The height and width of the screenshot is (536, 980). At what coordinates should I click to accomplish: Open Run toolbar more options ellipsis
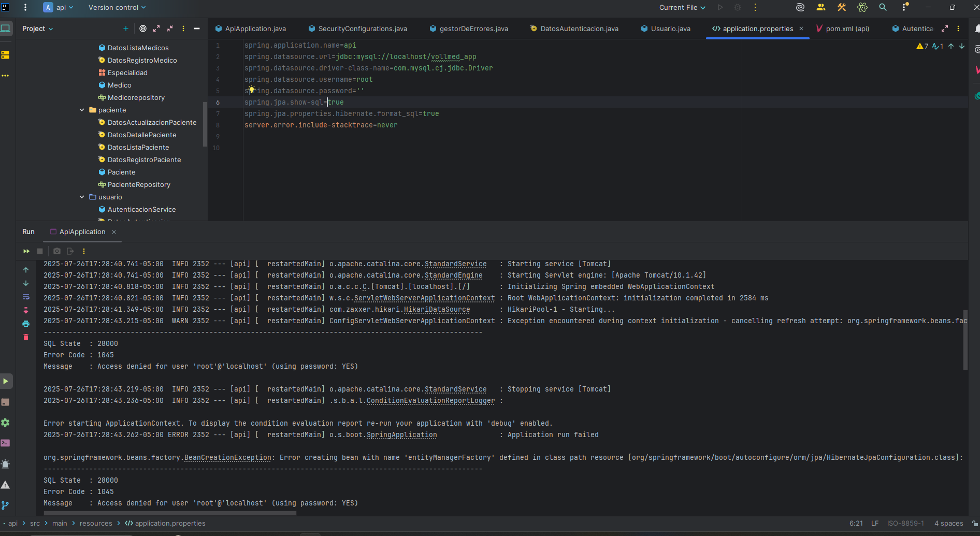(x=84, y=251)
